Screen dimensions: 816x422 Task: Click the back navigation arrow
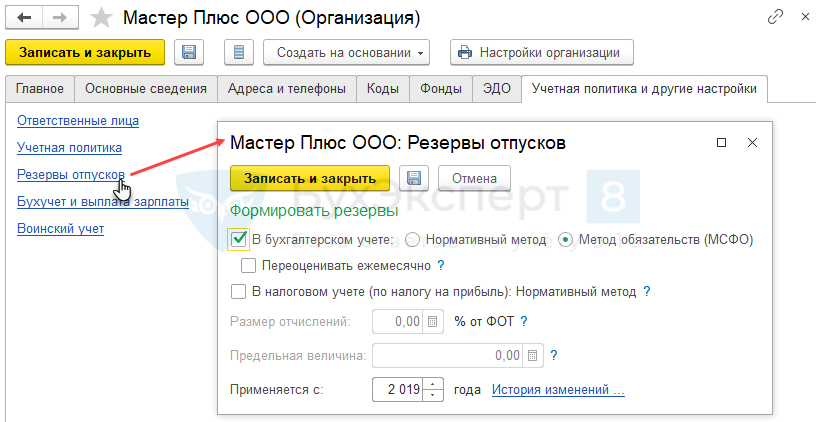24,18
